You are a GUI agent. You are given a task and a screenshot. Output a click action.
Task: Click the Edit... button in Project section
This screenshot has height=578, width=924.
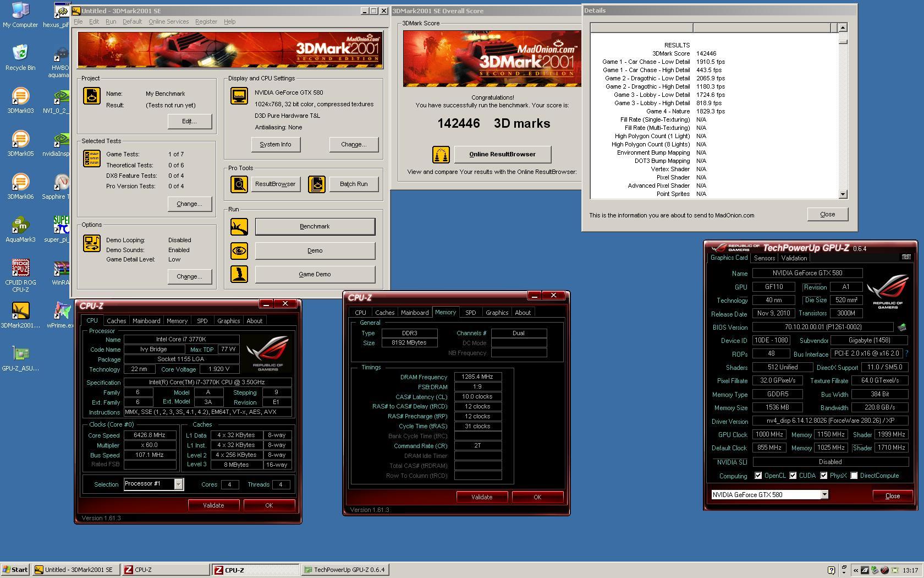189,122
